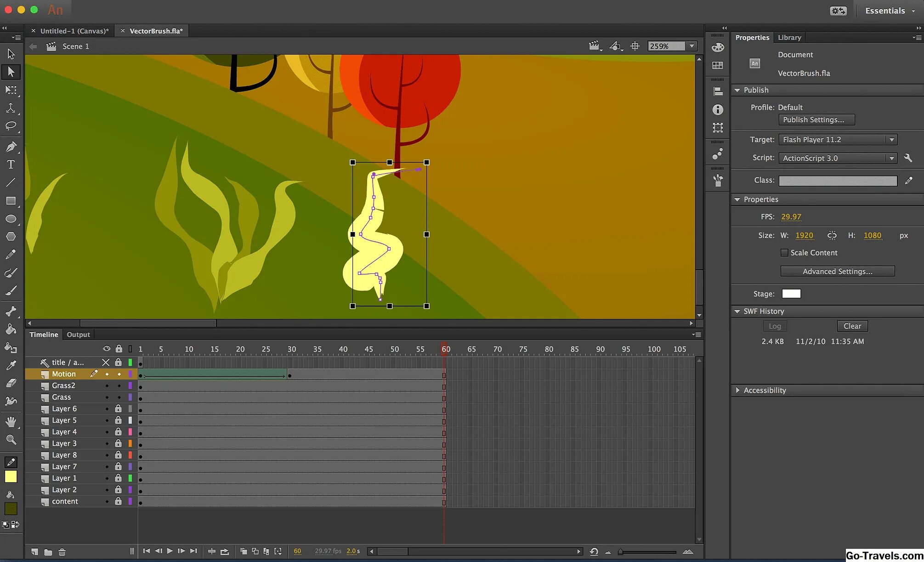
Task: Select the Lasso tool
Action: pyautogui.click(x=11, y=125)
